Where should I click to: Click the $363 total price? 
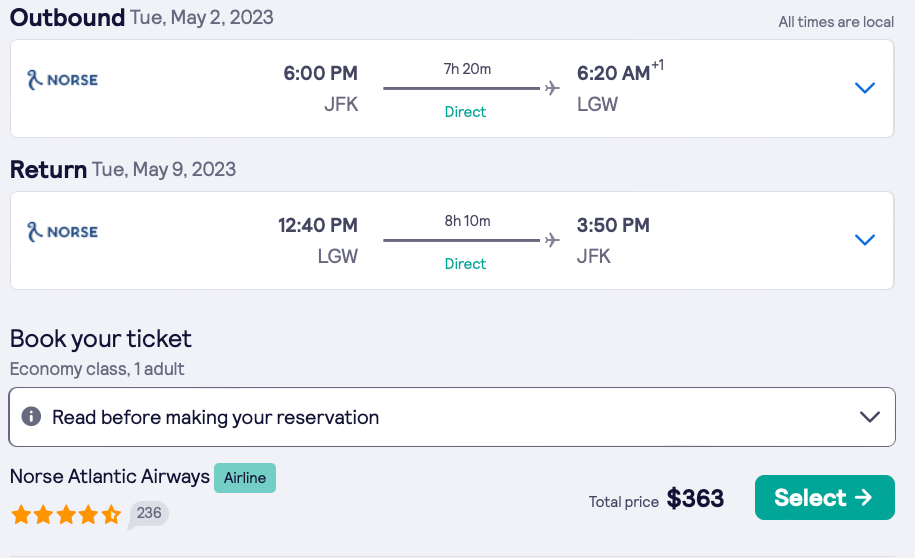(x=695, y=498)
